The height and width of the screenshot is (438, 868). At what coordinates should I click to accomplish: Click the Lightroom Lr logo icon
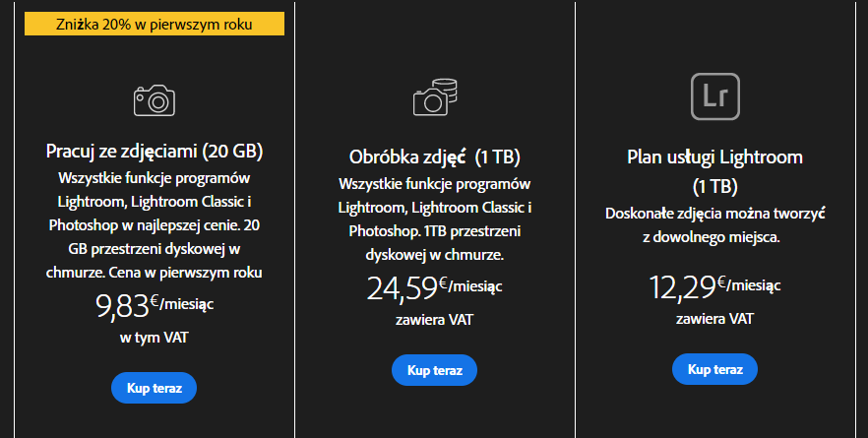[x=715, y=96]
